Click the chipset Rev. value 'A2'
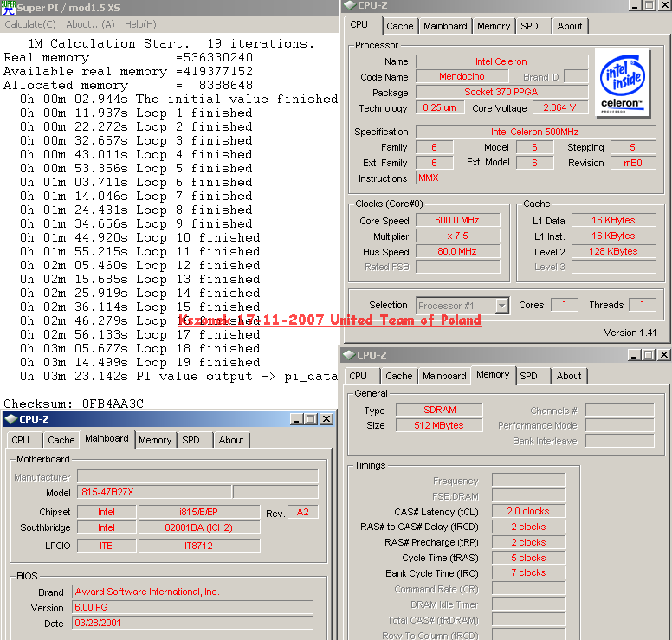This screenshot has width=672, height=640. [302, 512]
